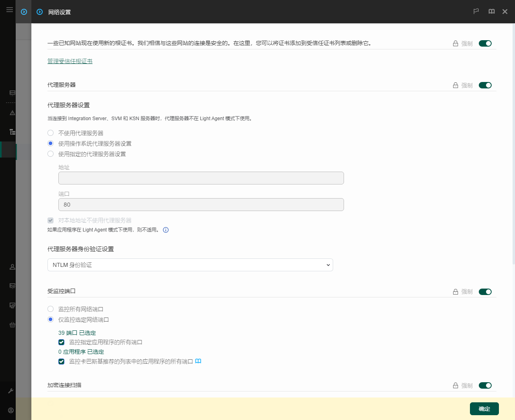Viewport: 515px width, 420px height.
Task: Toggle the 强制 switch for 受监控端口
Action: tap(485, 292)
